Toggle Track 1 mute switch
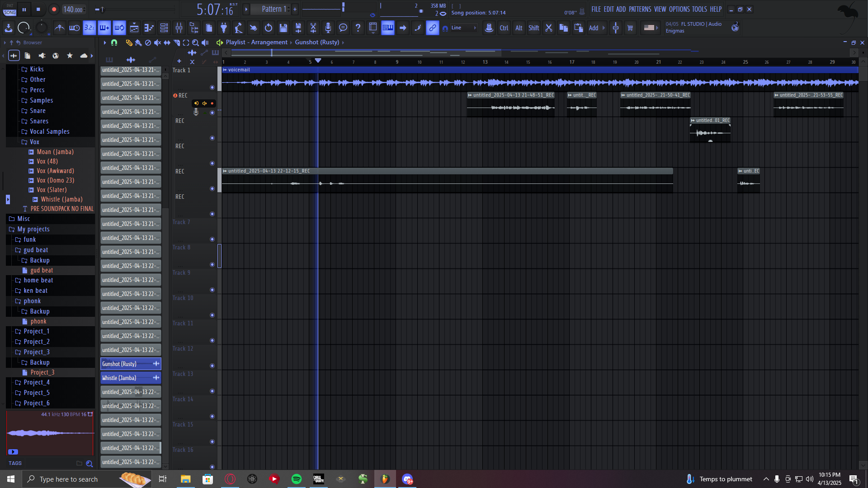The width and height of the screenshot is (868, 488). [212, 87]
